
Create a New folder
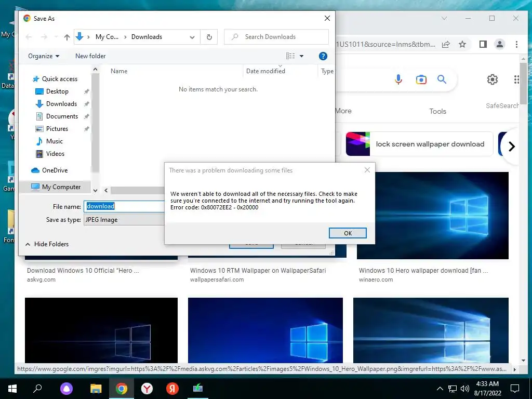coord(90,56)
